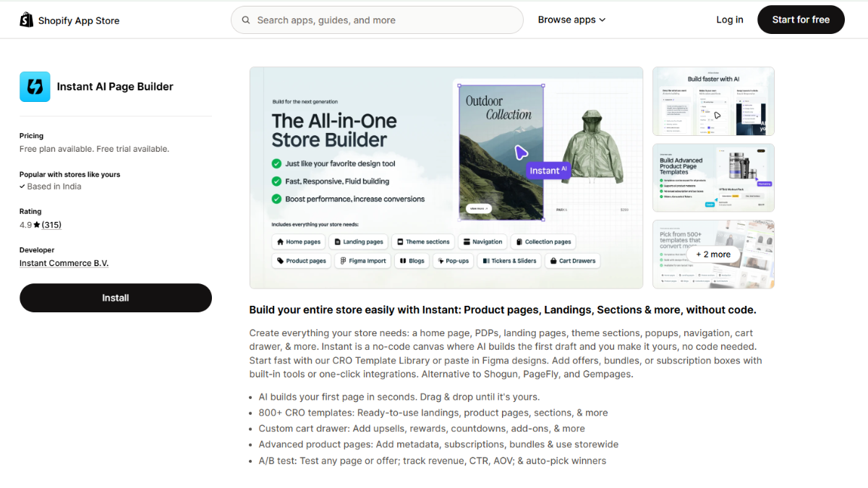
Task: Click the 'Developer' label in the sidebar
Action: pos(37,250)
